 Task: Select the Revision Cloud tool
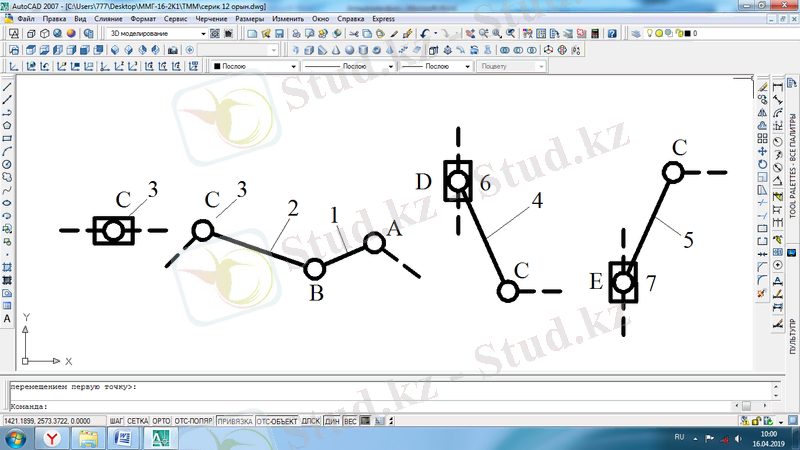7,177
